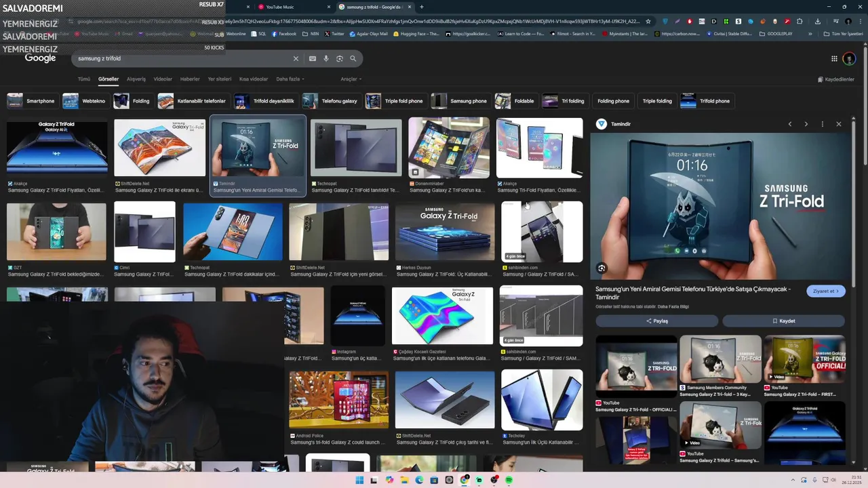Open File Explorer from the taskbar

[404, 481]
